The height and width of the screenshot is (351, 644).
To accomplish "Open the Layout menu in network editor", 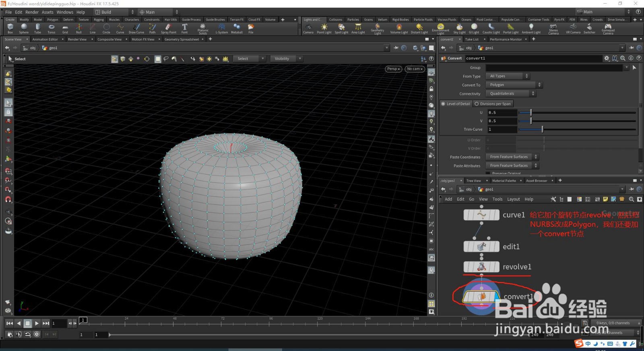I will (x=513, y=199).
